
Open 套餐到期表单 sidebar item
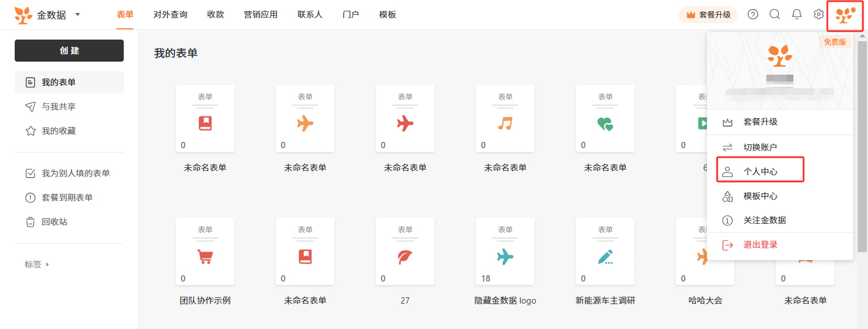69,198
